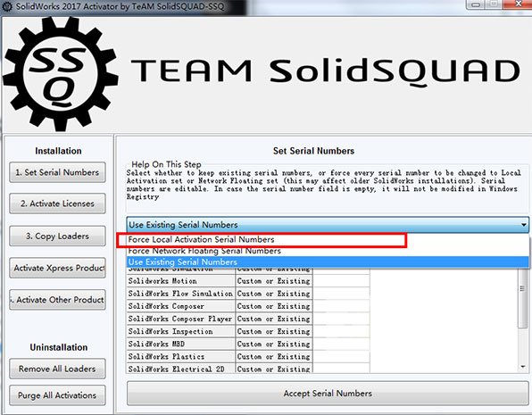Image resolution: width=532 pixels, height=415 pixels.
Task: Click serial number field for SolidWorks MBD
Action: [341, 344]
